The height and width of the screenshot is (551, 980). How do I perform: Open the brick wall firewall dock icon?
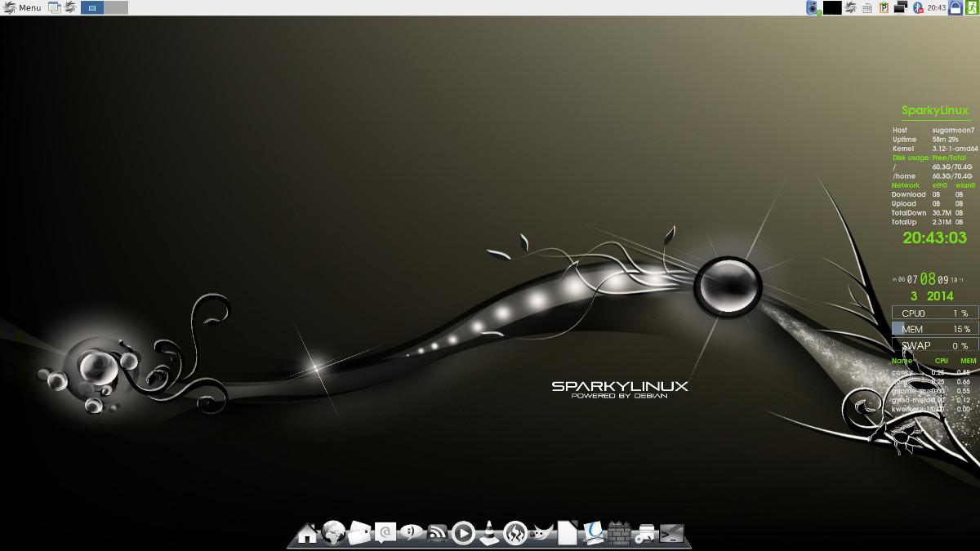pos(619,534)
